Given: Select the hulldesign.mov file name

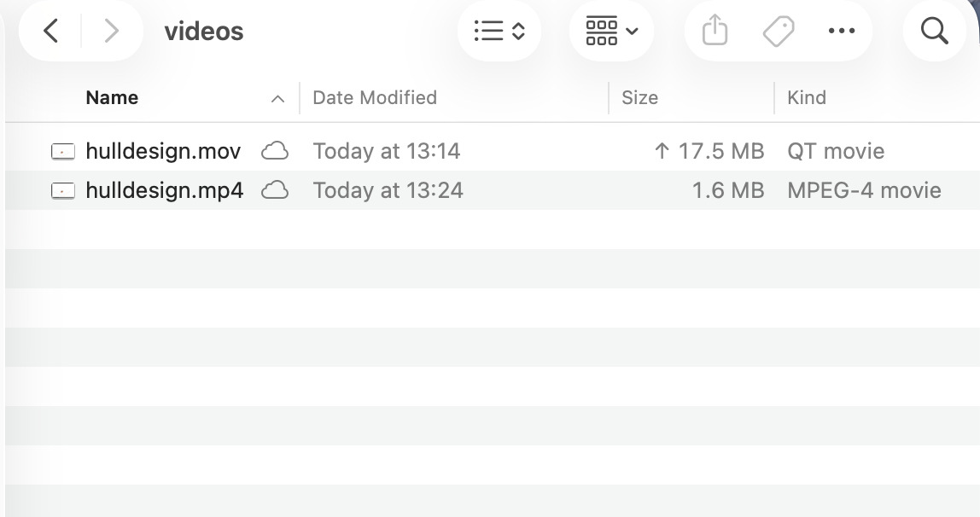Looking at the screenshot, I should [x=163, y=151].
